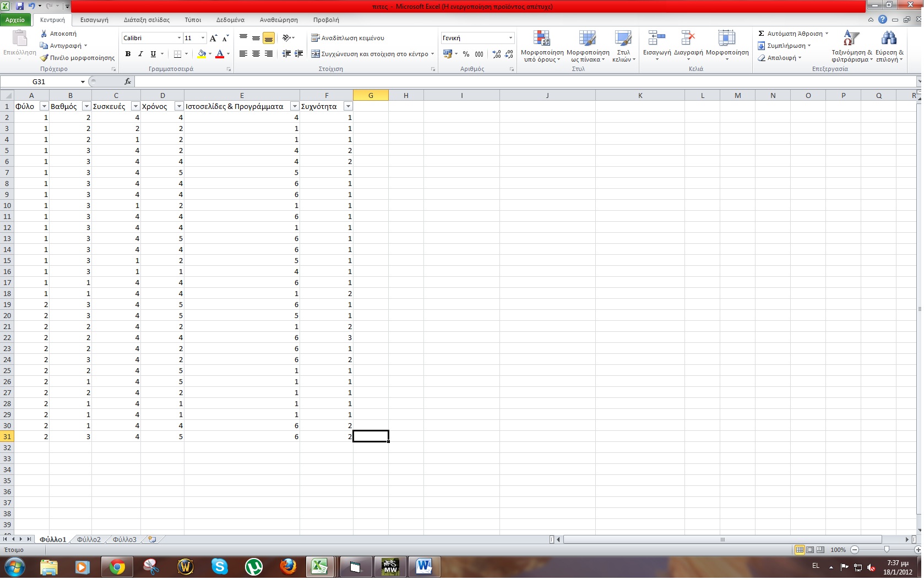
Task: Open Google Chrome from the taskbar
Action: pyautogui.click(x=117, y=567)
